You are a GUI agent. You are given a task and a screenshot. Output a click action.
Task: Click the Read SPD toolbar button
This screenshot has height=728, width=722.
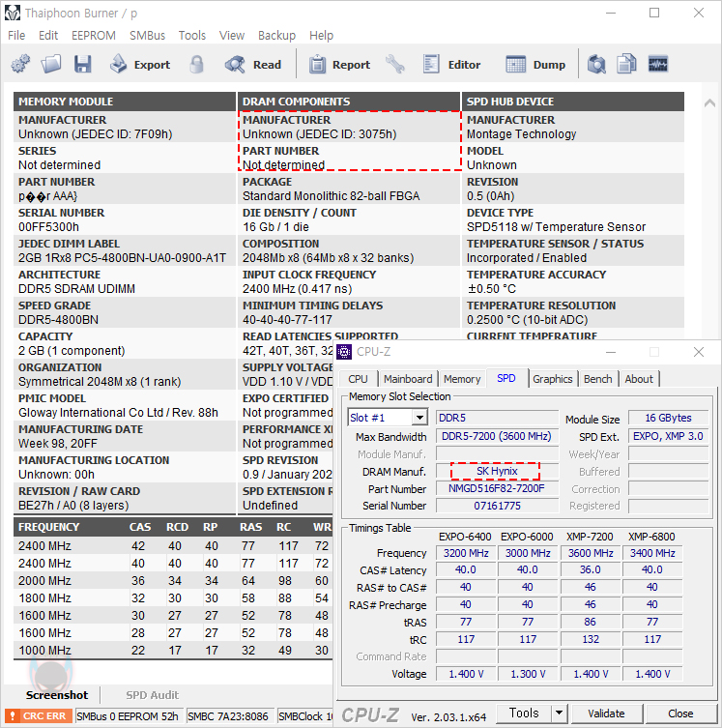click(253, 65)
